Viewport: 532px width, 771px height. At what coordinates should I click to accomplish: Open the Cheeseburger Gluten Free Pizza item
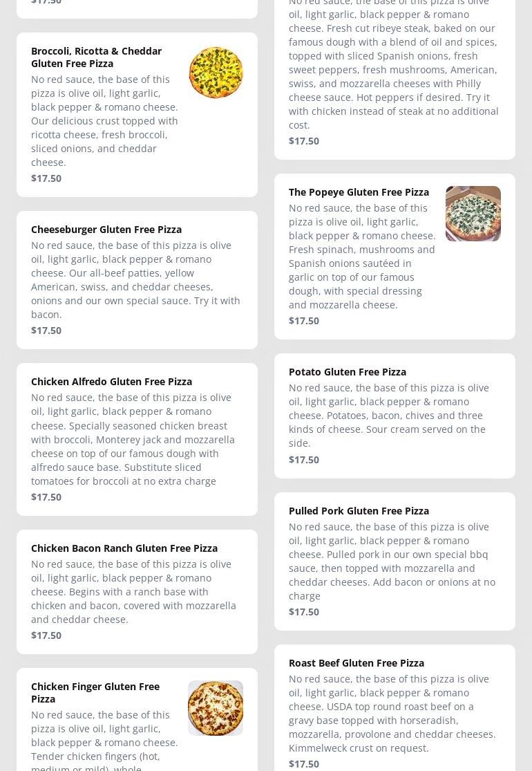106,230
